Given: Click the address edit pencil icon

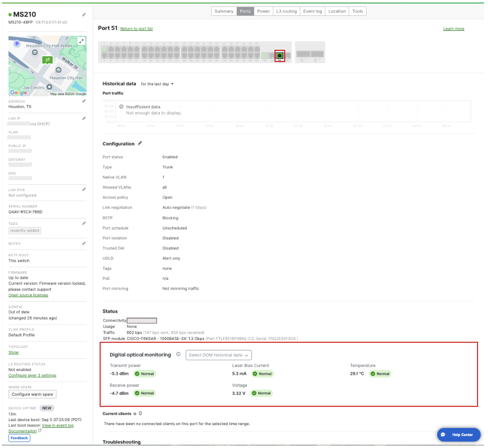Looking at the screenshot, I should coord(84,101).
